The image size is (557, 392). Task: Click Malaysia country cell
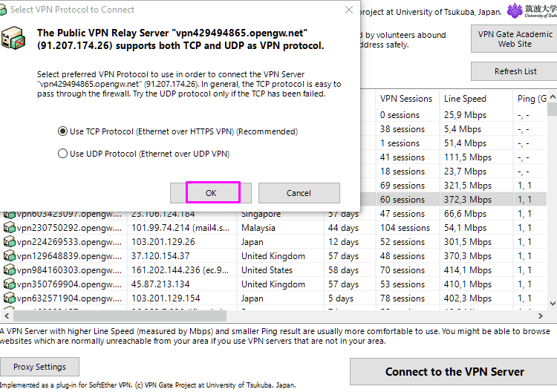click(258, 228)
